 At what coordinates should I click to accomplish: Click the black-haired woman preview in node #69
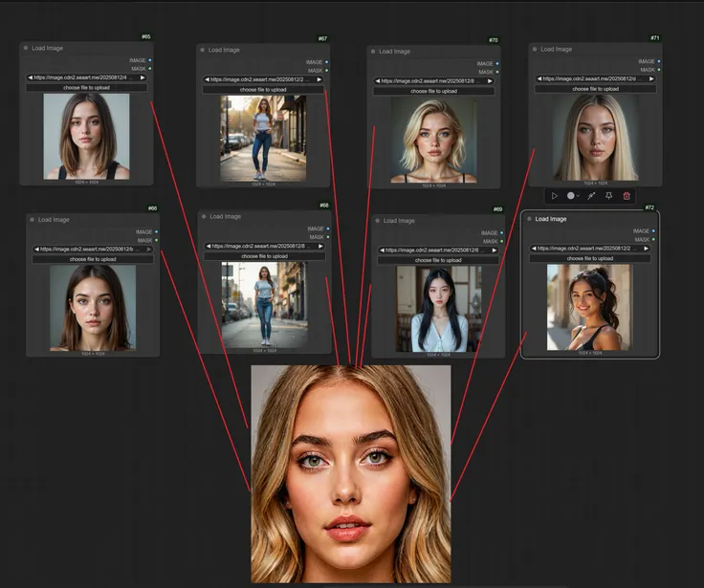439,309
